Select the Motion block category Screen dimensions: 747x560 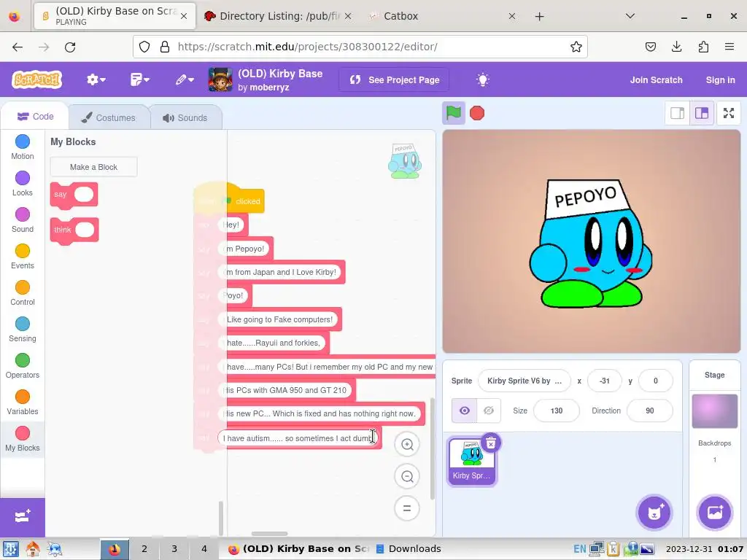[x=23, y=147]
